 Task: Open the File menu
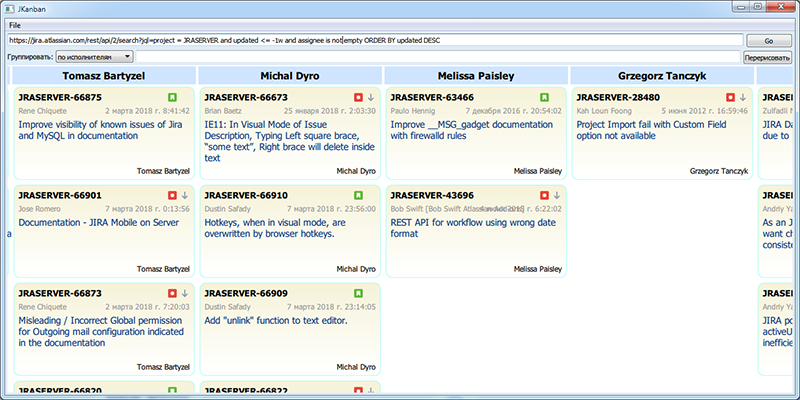point(15,25)
